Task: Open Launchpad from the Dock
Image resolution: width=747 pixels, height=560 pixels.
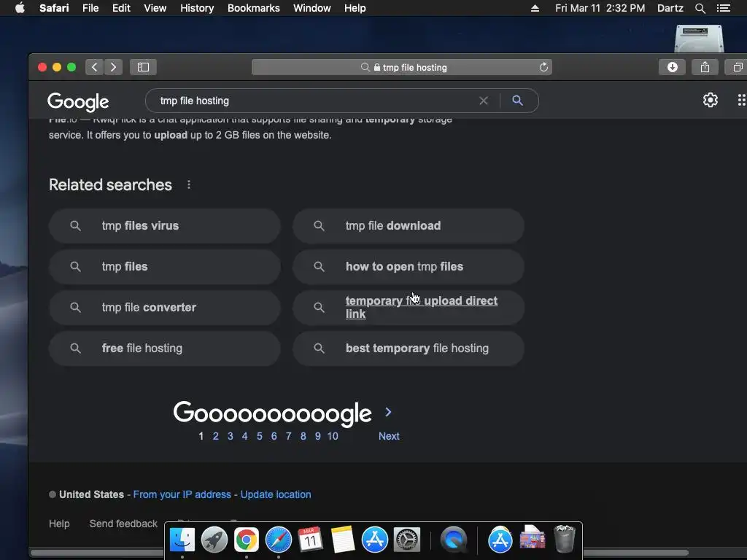Action: (214, 540)
